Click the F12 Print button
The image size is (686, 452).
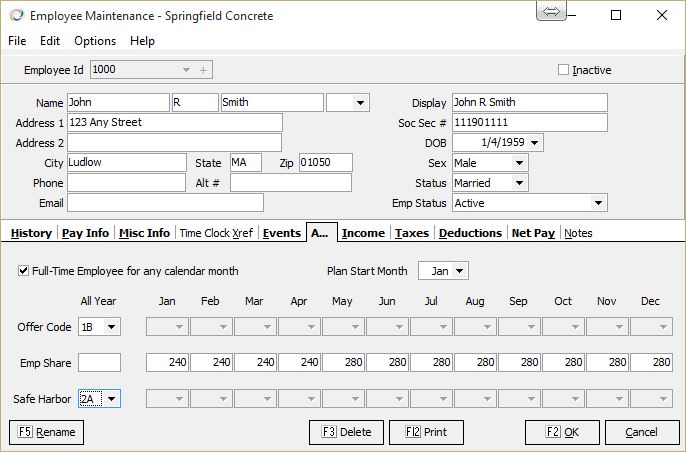[432, 432]
